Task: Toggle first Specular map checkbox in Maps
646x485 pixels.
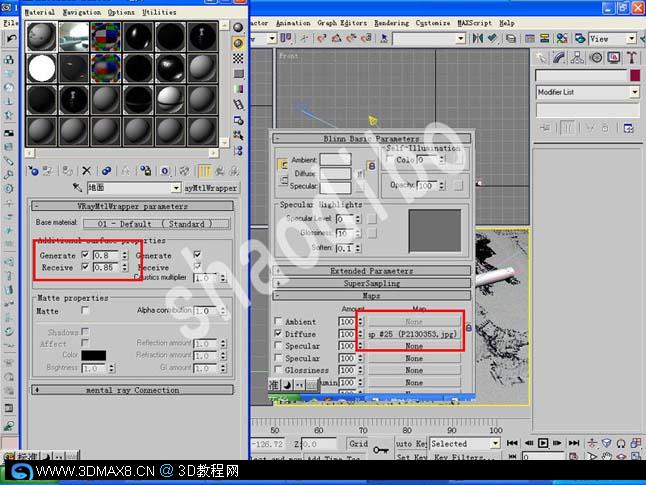Action: [x=279, y=345]
